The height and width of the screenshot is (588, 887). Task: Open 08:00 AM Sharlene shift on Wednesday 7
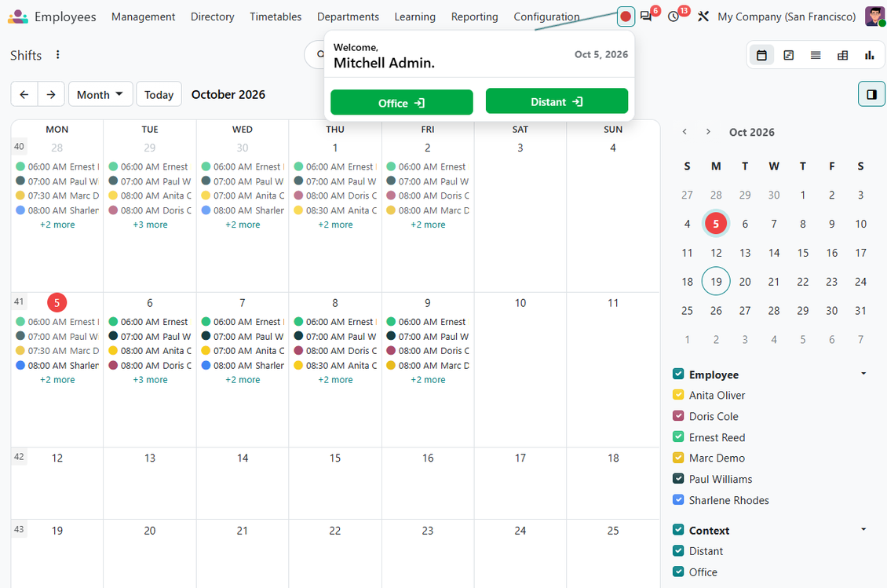point(243,365)
